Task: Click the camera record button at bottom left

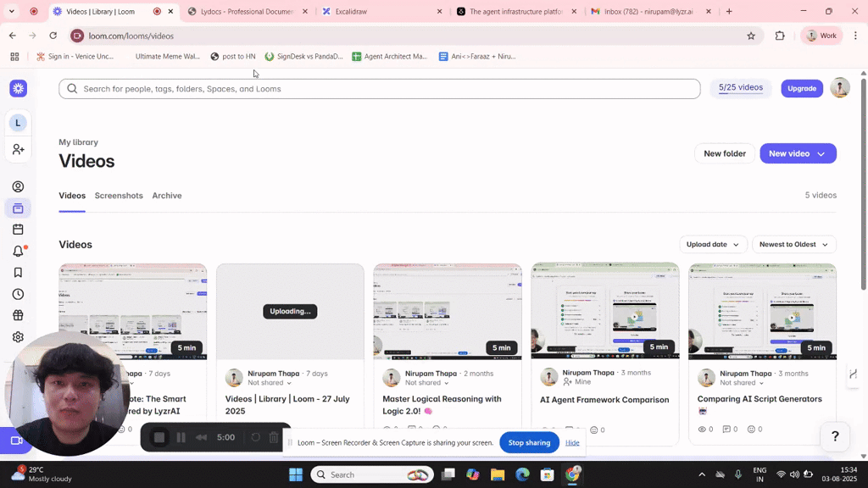Action: click(16, 441)
